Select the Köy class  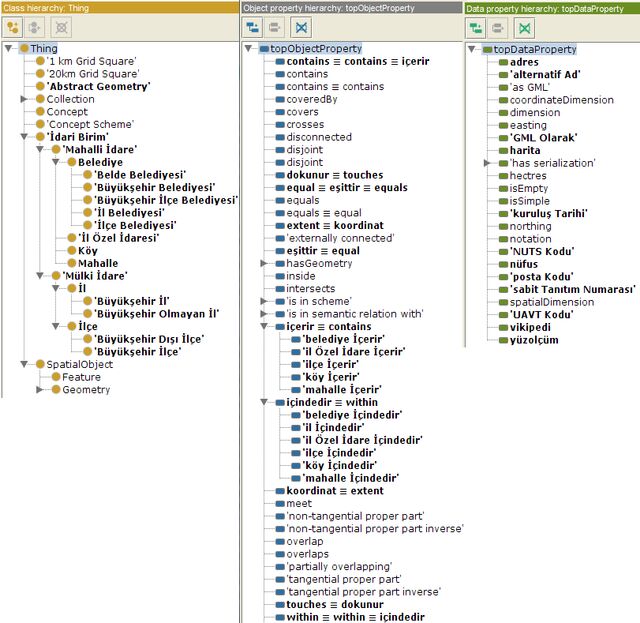coord(83,250)
